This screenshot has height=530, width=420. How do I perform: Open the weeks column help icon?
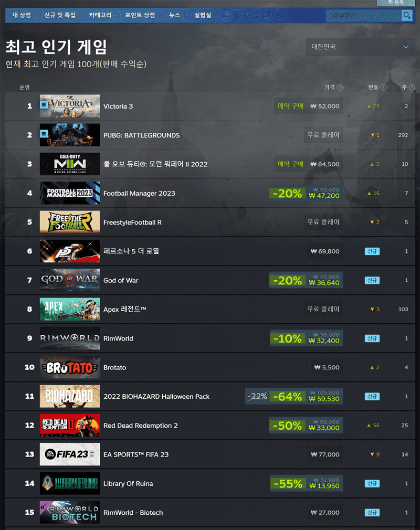(412, 87)
